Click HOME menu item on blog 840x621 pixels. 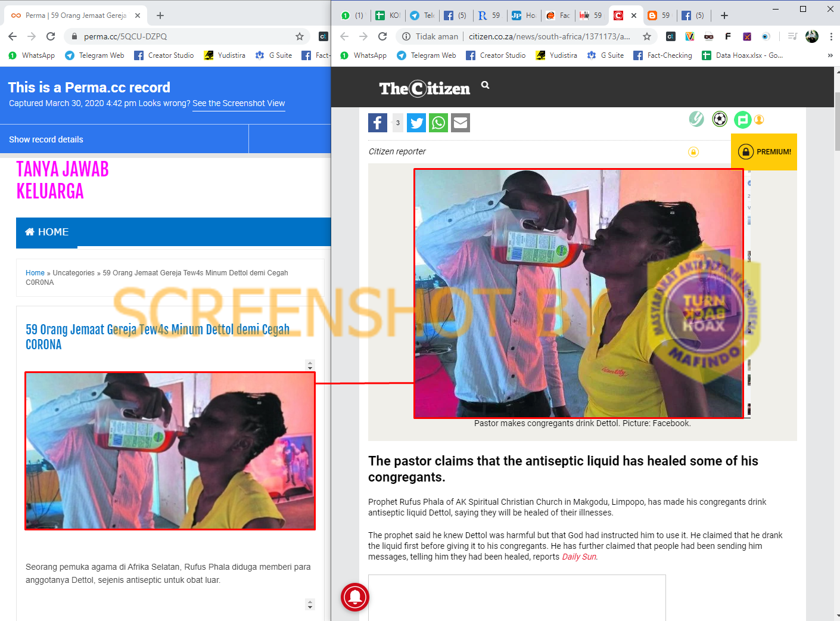point(46,232)
